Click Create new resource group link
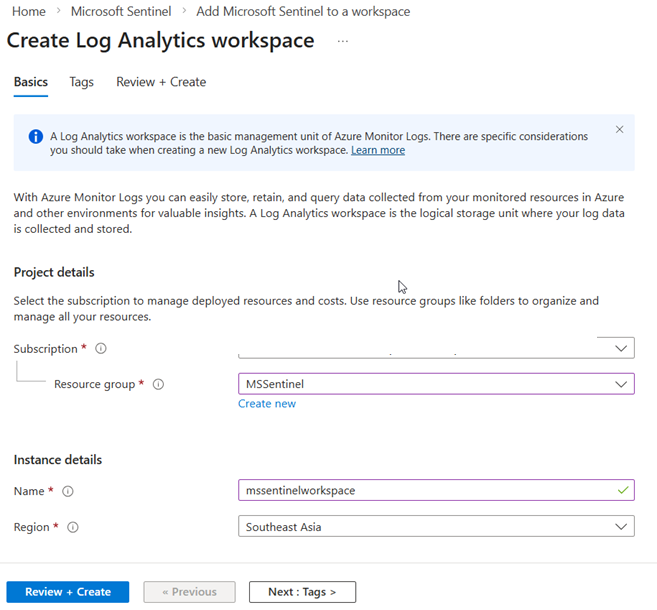Viewport: 657px width, 610px height. coord(267,403)
